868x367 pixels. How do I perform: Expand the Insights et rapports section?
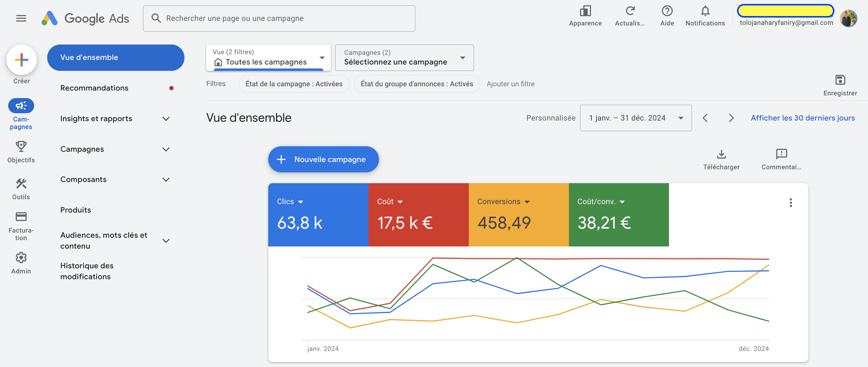point(115,119)
